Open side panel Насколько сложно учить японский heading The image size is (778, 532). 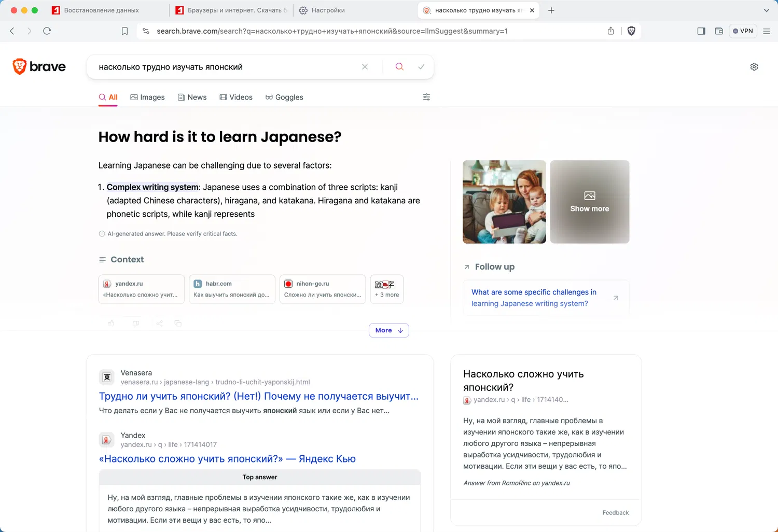(x=523, y=381)
